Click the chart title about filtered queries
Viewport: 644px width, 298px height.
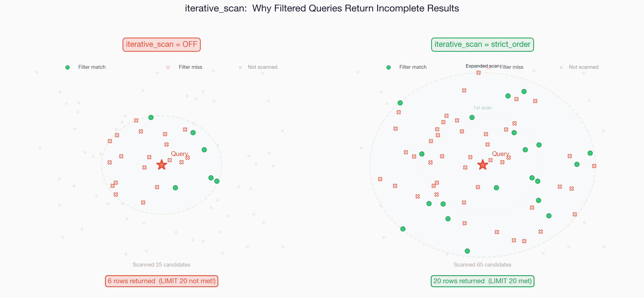coord(322,8)
